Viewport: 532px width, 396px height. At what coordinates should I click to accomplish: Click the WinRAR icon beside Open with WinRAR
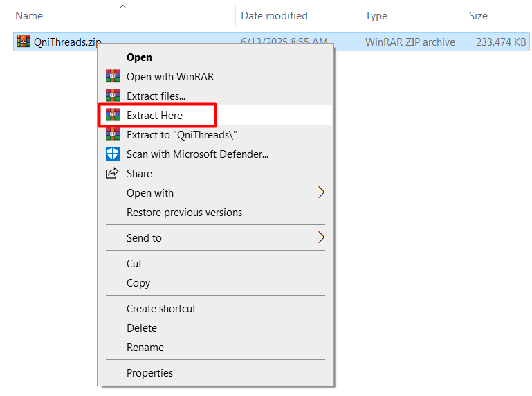coord(112,76)
